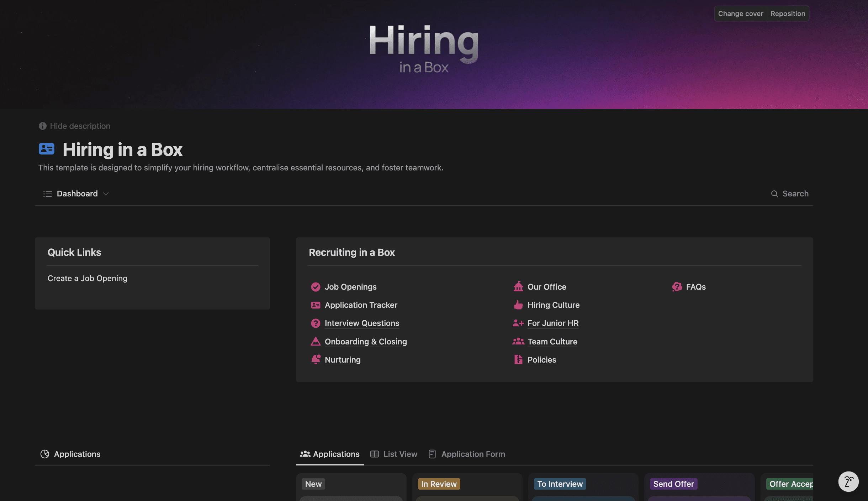
Task: Open the FAQs page link
Action: click(x=696, y=287)
